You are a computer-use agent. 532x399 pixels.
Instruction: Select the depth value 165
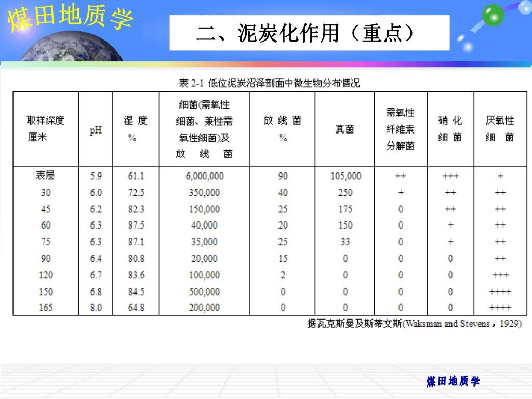click(x=46, y=308)
